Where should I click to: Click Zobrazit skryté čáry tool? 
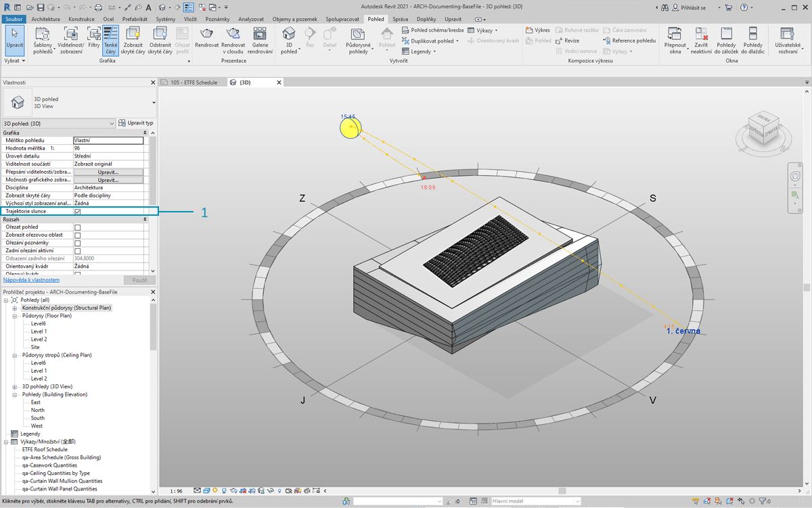[x=133, y=40]
